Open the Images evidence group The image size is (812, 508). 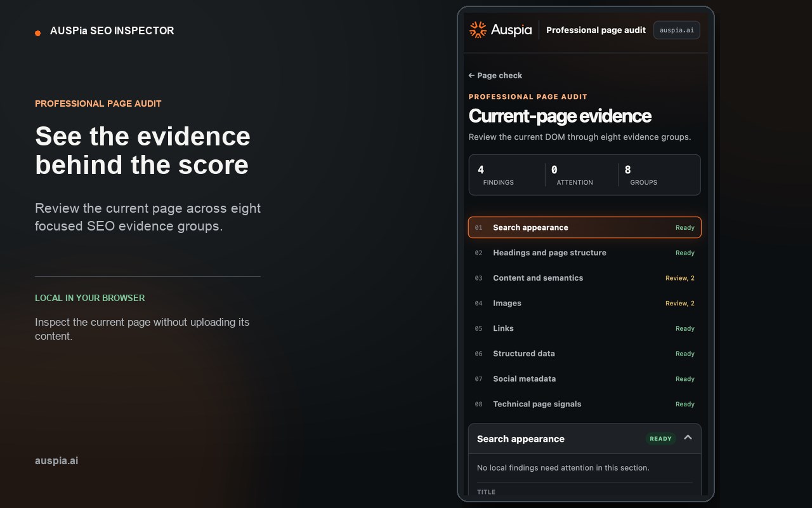point(585,303)
